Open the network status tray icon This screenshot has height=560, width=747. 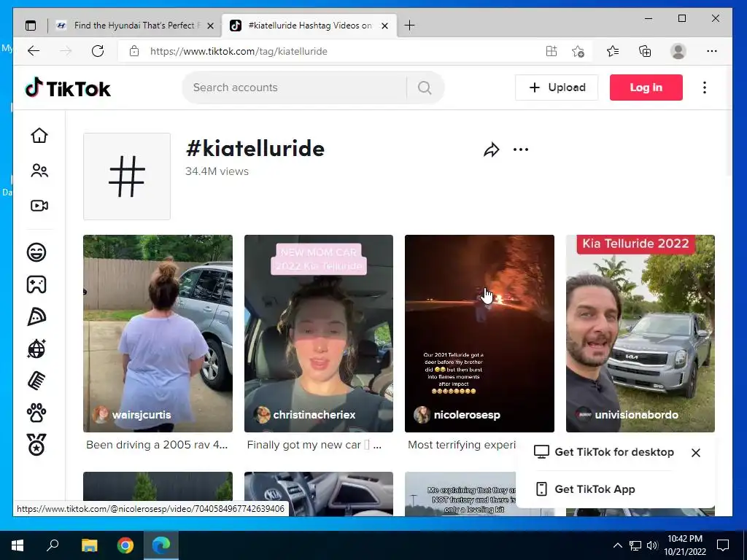pyautogui.click(x=635, y=545)
